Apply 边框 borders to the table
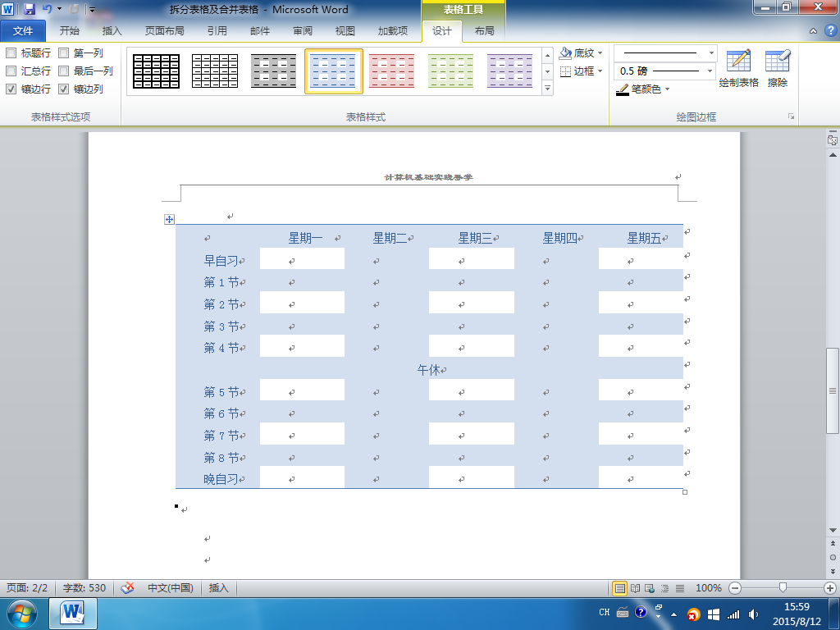Viewport: 840px width, 630px height. (x=577, y=71)
